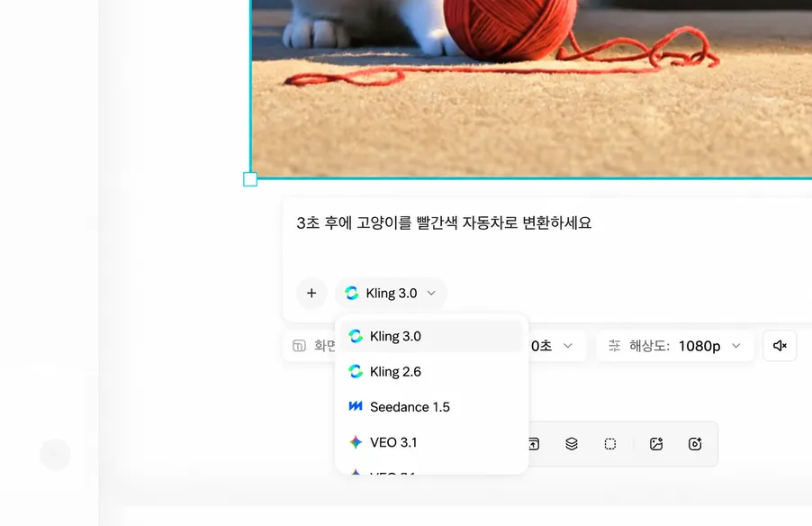Toggle the muted speaker audio button
This screenshot has width=812, height=526.
click(780, 346)
